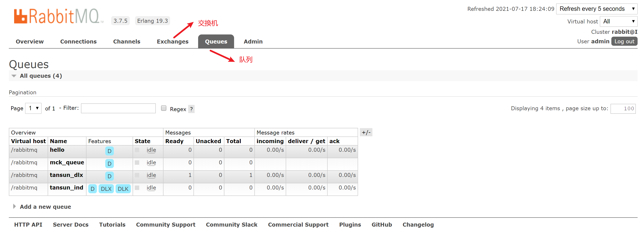Open the Virtual host dropdown
This screenshot has width=644, height=235.
618,21
